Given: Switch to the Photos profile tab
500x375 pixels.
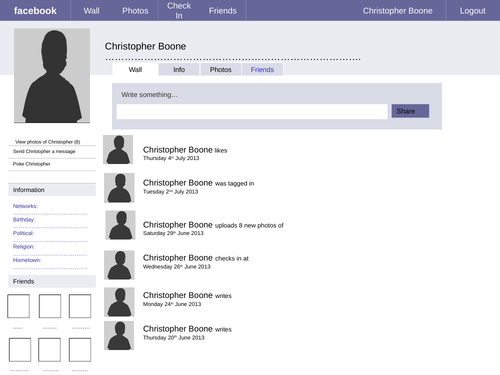Looking at the screenshot, I should coord(221,69).
